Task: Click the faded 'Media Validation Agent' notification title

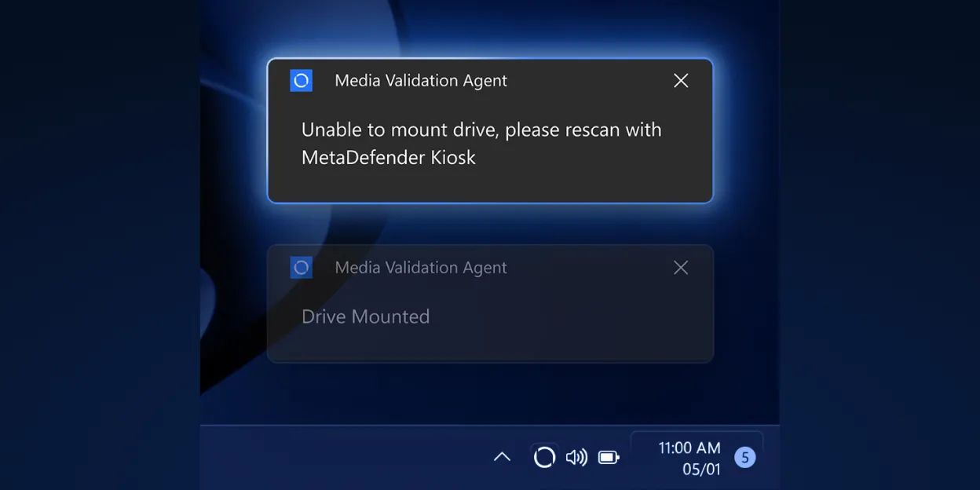Action: [x=421, y=267]
